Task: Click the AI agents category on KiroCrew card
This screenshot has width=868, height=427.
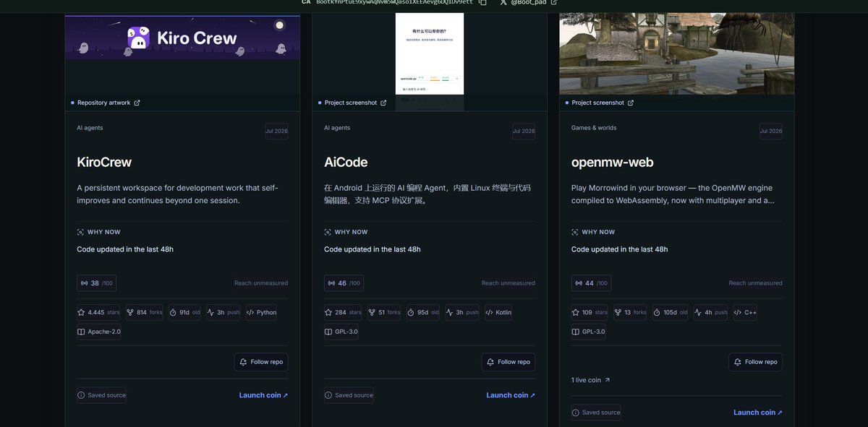Action: pos(90,128)
